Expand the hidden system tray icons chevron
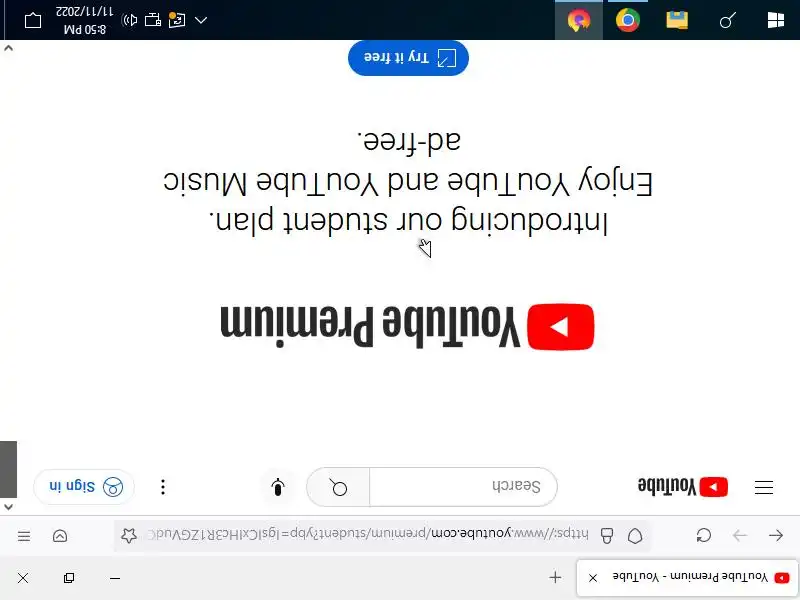Screen dimensions: 800x600 201,20
